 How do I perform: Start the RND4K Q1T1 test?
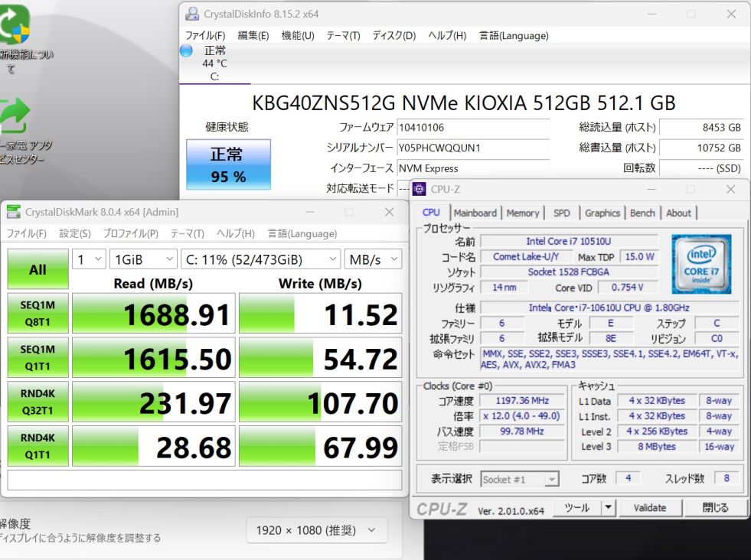click(38, 445)
